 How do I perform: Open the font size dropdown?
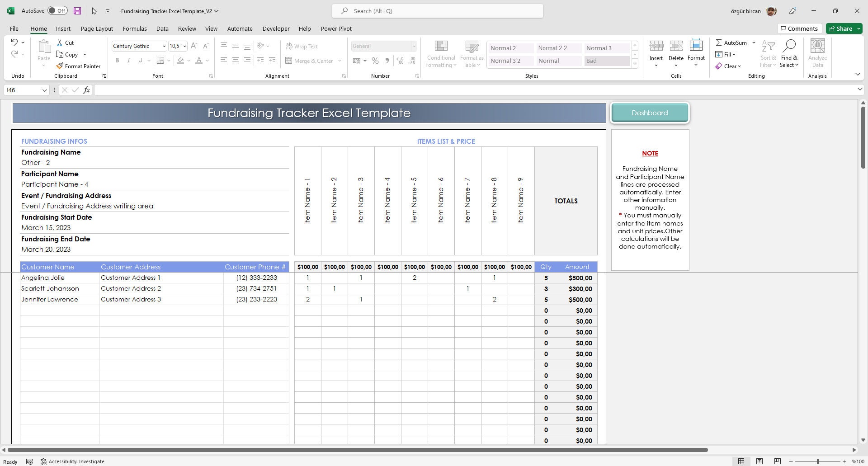tap(184, 46)
